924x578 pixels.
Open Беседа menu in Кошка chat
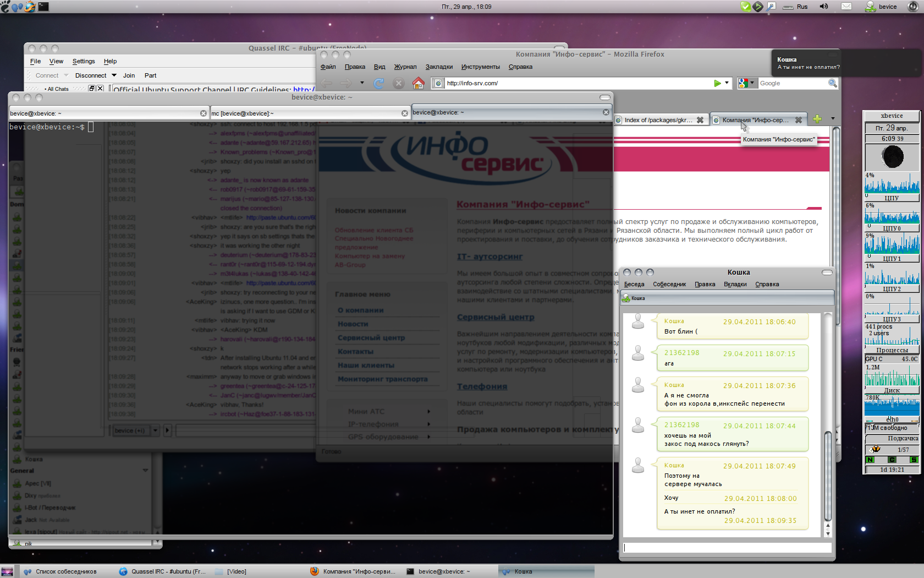(634, 284)
